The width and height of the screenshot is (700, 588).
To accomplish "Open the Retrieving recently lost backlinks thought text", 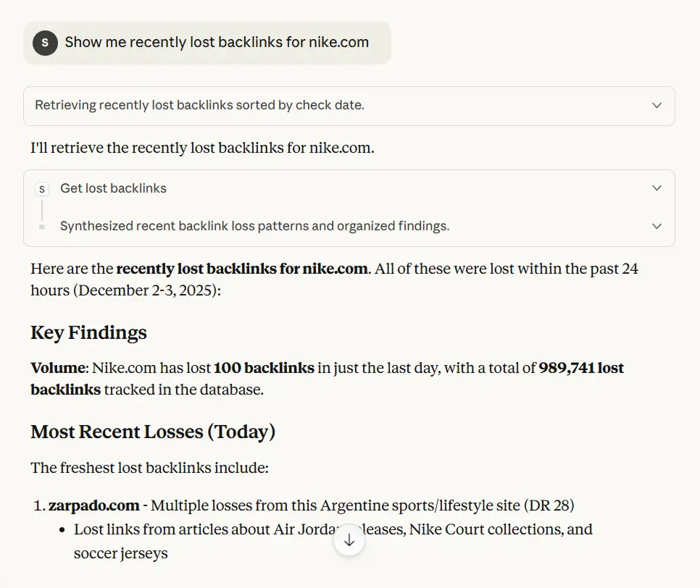I will (199, 106).
